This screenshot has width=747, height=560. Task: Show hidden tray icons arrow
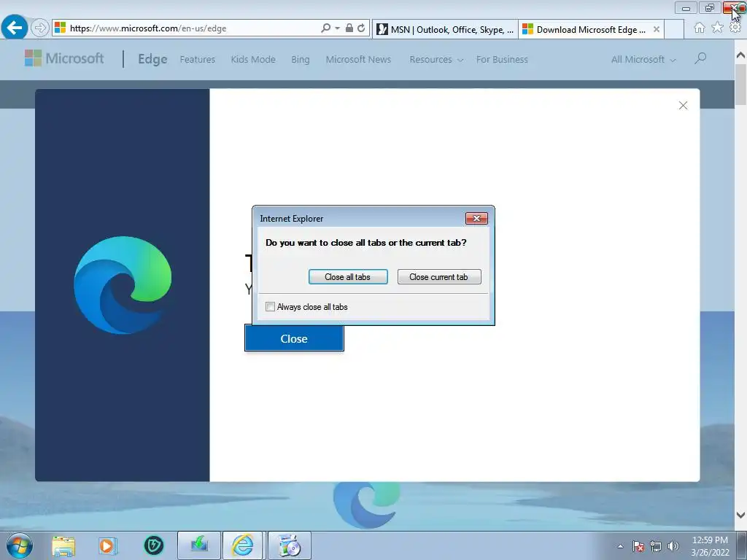(620, 546)
